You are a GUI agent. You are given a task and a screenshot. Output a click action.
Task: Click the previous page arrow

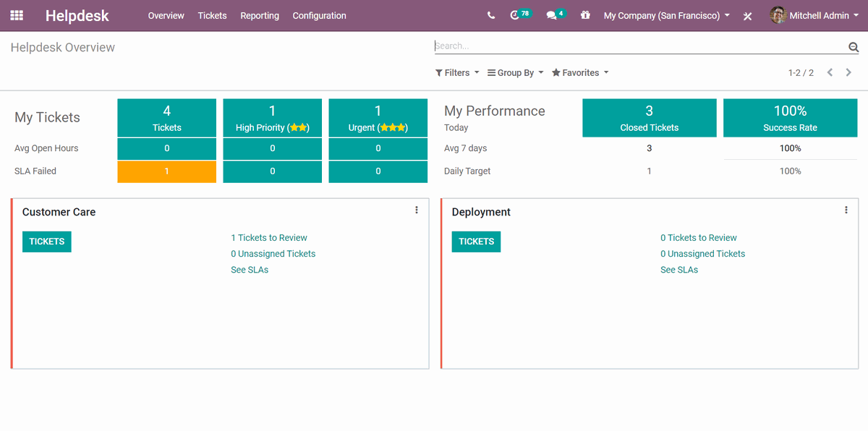tap(830, 72)
